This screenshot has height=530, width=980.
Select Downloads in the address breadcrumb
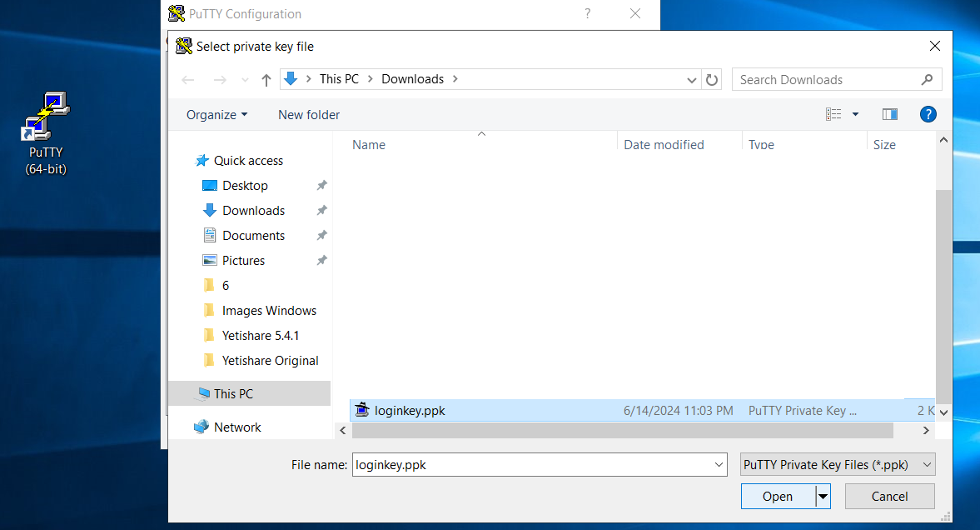coord(412,79)
